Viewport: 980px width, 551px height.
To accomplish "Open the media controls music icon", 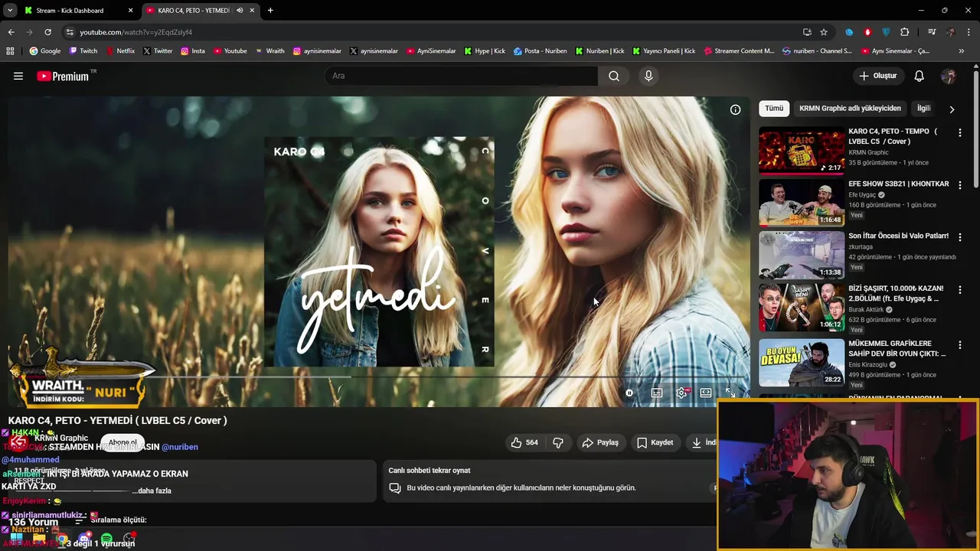I will pyautogui.click(x=932, y=32).
